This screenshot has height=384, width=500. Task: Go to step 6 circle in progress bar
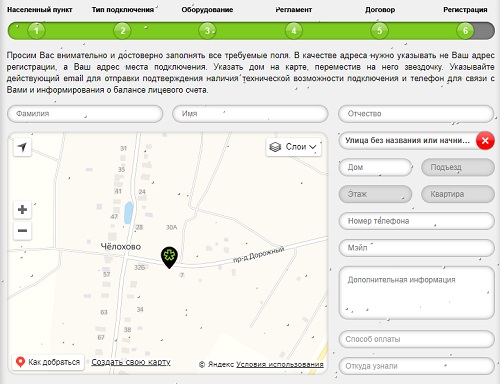click(465, 31)
